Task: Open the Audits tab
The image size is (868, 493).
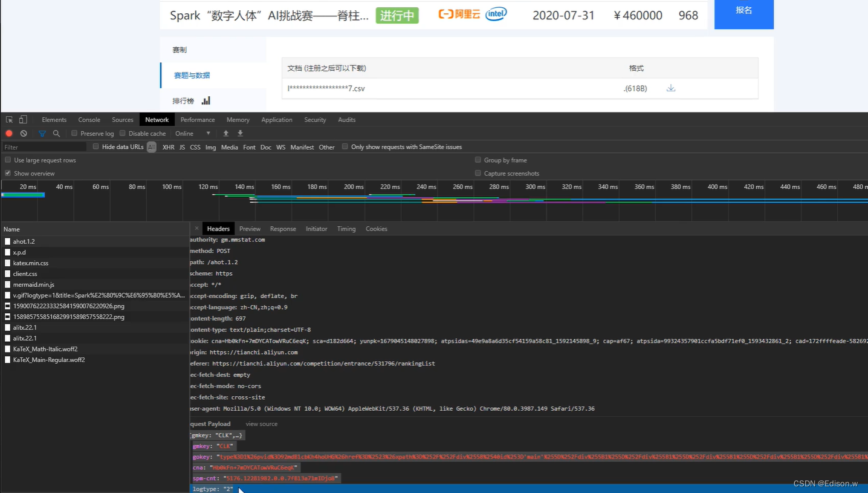Action: point(347,120)
